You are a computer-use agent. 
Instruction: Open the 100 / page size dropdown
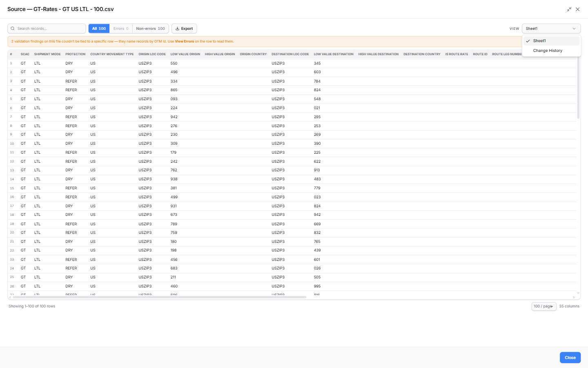click(544, 306)
